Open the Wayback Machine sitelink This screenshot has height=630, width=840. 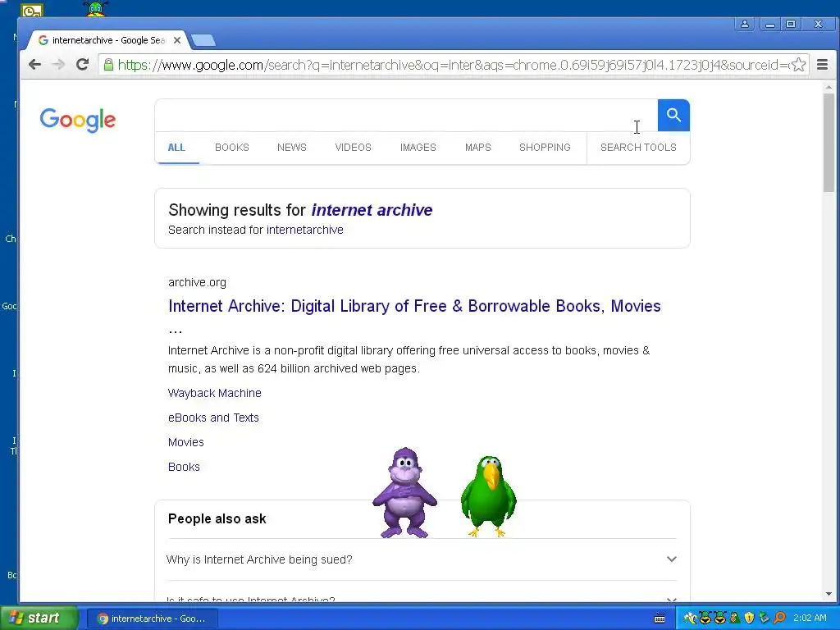(215, 393)
